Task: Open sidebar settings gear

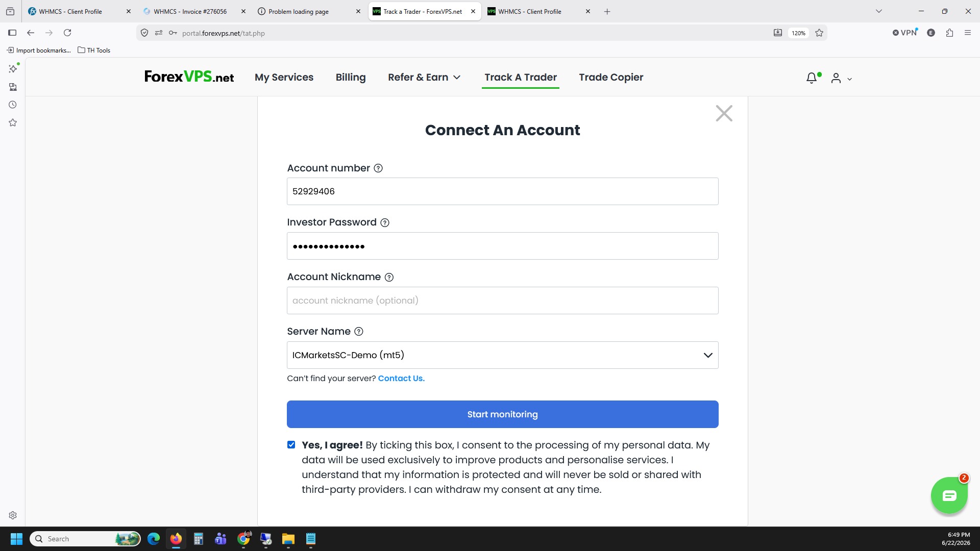Action: point(13,515)
